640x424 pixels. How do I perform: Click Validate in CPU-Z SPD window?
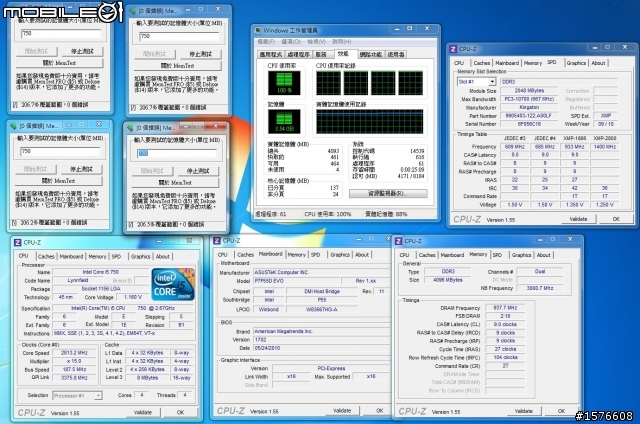(578, 219)
